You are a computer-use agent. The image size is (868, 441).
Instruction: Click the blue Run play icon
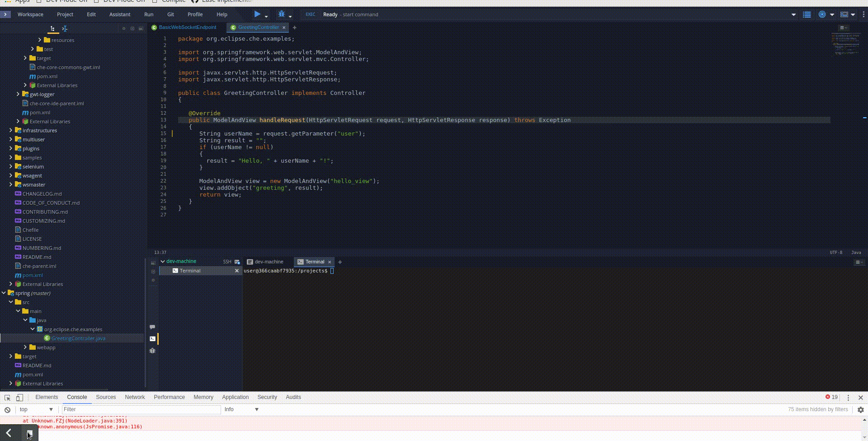(x=257, y=14)
